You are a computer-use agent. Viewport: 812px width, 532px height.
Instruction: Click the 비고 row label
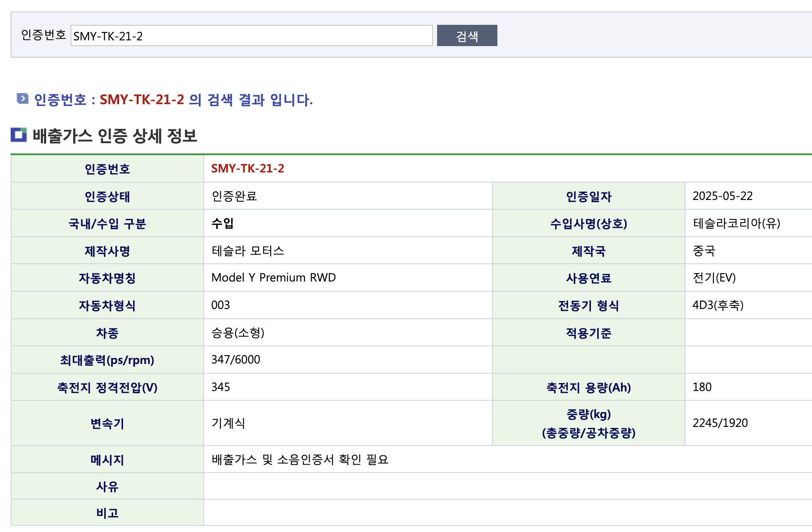[x=107, y=513]
